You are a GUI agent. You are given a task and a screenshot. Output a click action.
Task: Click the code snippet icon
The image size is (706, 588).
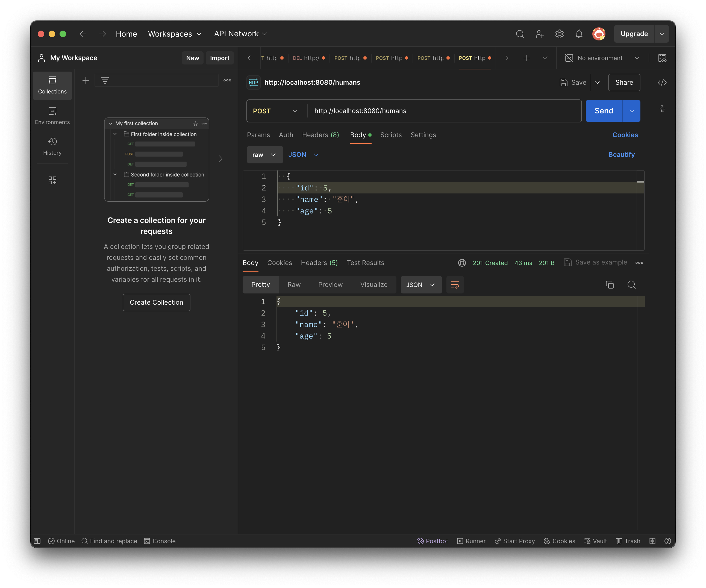tap(662, 83)
